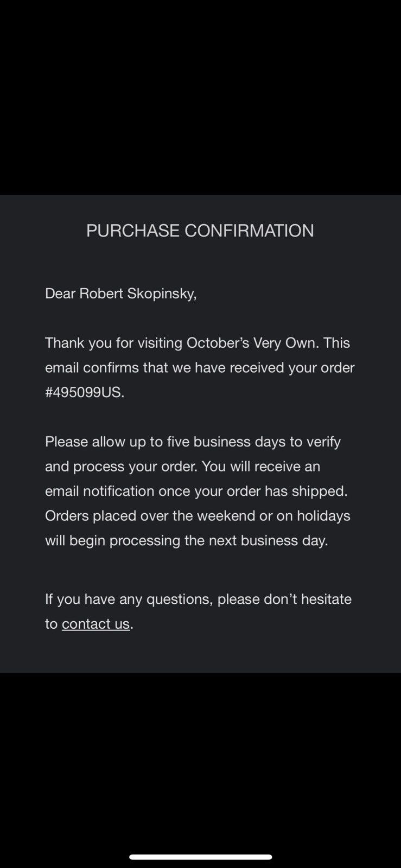Click the word PURCHASE in the heading
The image size is (401, 868).
click(133, 231)
